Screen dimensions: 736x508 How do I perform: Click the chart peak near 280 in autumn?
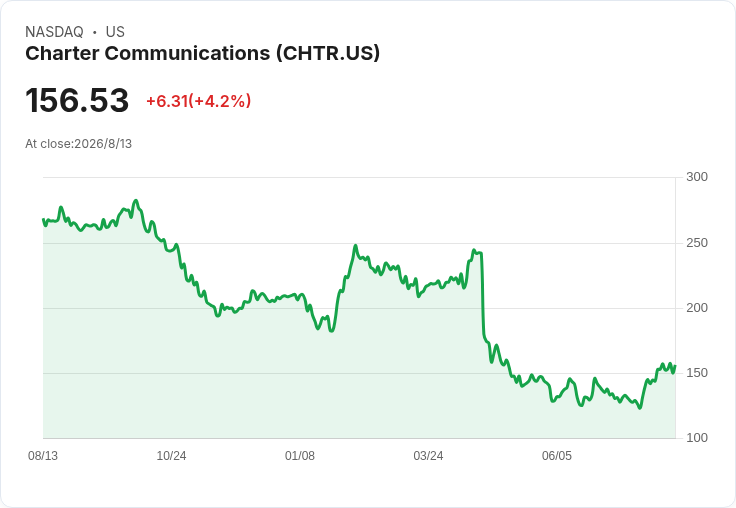click(x=136, y=200)
